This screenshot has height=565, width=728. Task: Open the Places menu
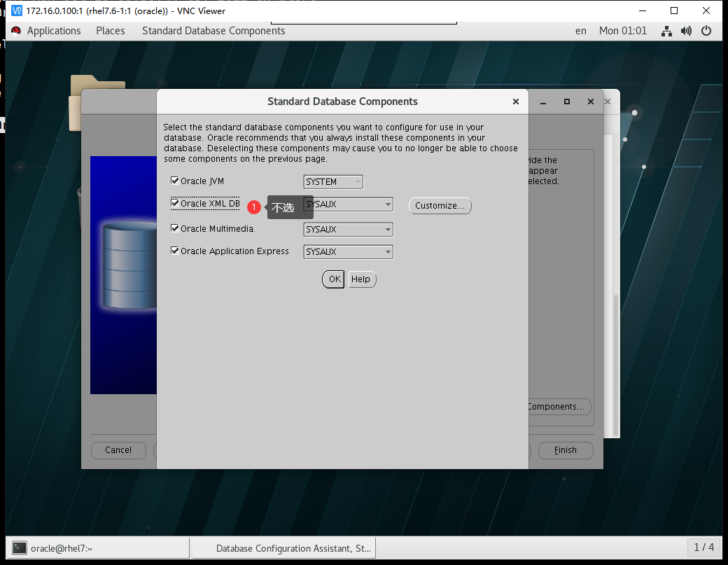click(111, 31)
